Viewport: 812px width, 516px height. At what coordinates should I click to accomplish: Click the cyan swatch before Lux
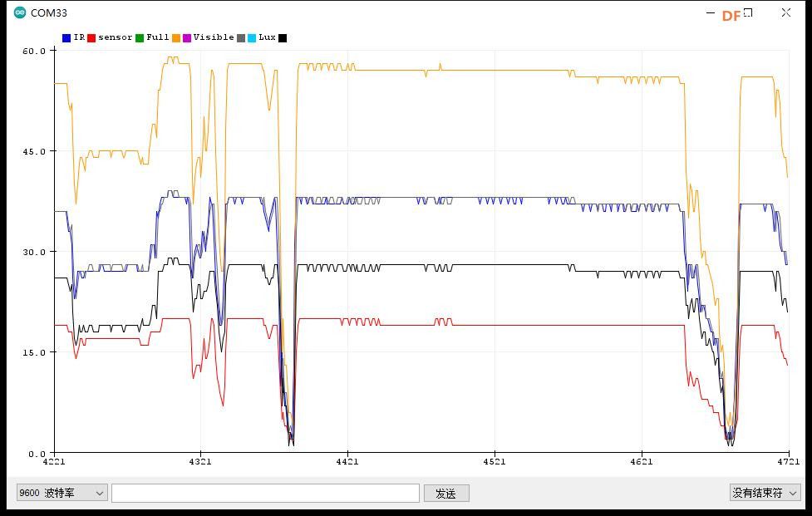(252, 37)
